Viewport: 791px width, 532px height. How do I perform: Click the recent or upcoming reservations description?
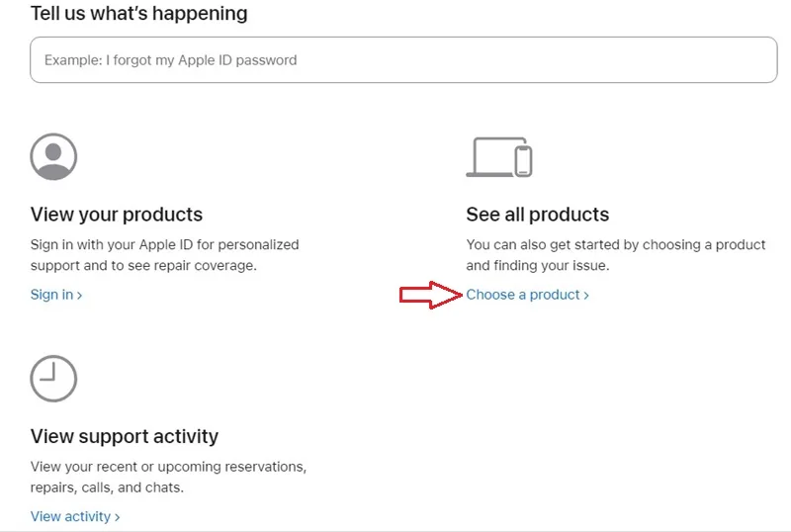[168, 477]
